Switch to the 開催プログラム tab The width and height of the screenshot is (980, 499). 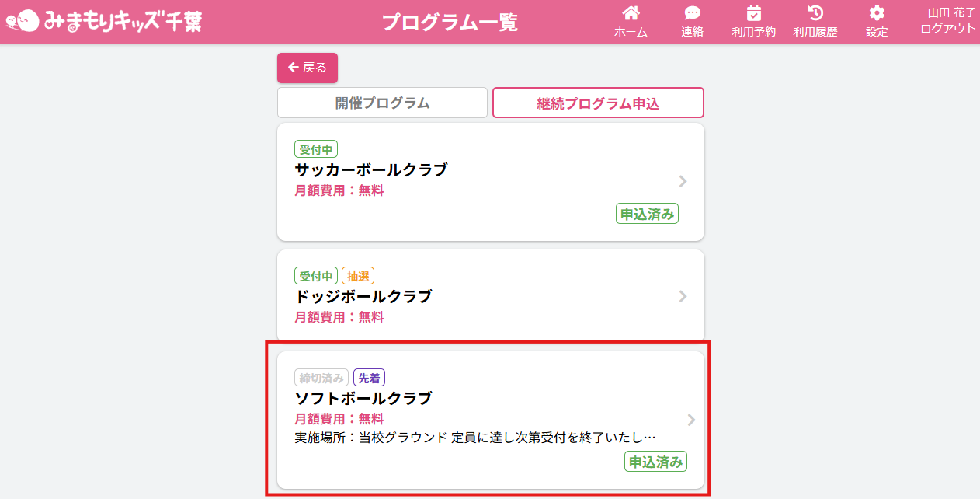tap(382, 103)
